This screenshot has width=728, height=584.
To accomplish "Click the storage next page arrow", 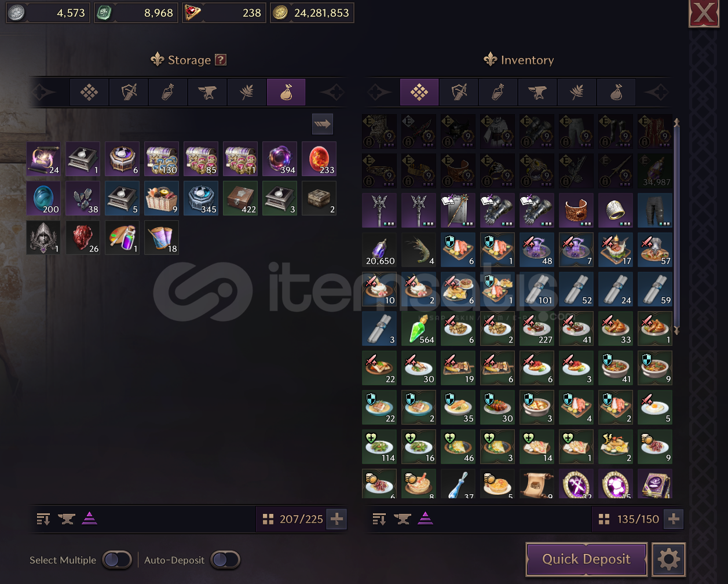I will point(323,123).
